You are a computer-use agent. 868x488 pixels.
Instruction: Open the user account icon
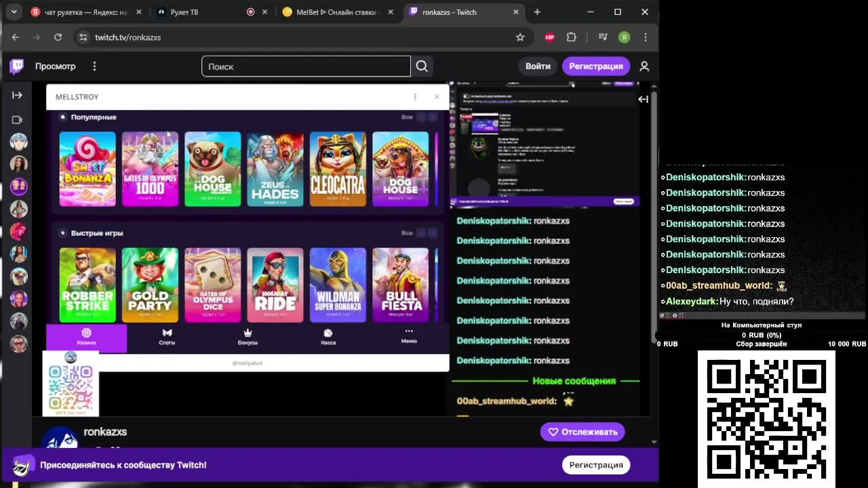click(644, 66)
